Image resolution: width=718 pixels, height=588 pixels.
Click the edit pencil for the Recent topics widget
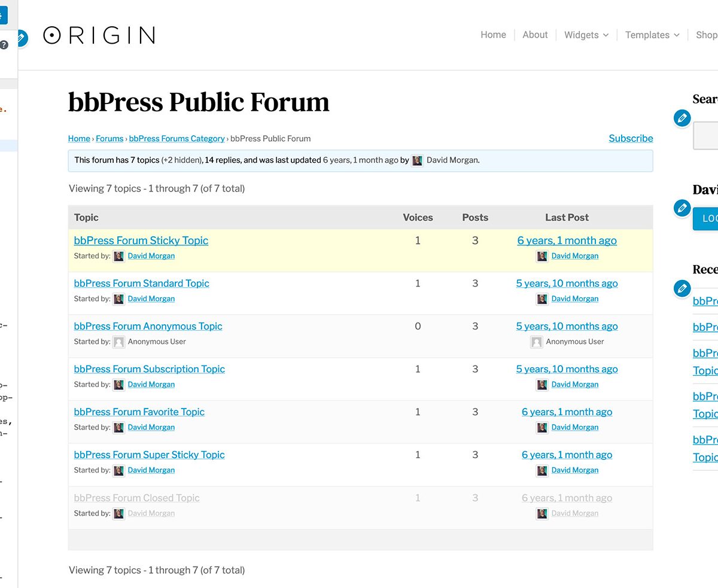pos(682,288)
